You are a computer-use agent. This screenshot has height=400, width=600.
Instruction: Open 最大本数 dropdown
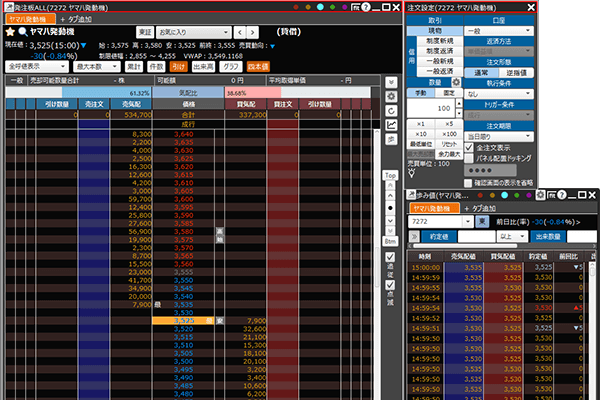(x=97, y=67)
